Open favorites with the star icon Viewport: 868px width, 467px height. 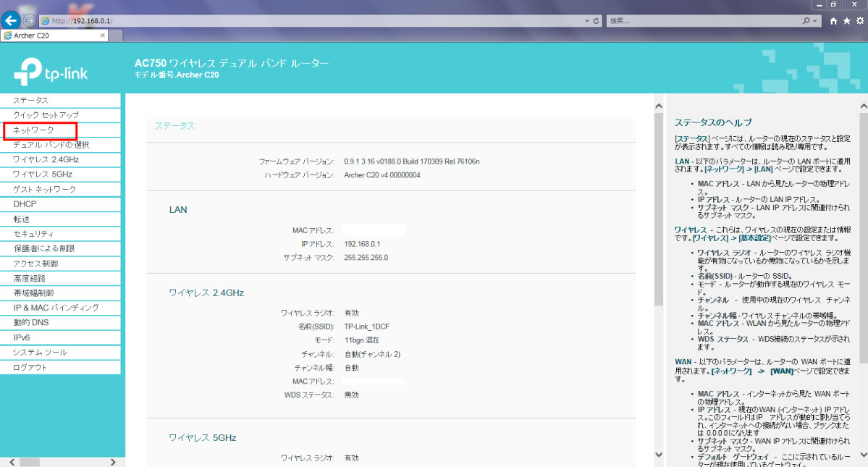846,21
